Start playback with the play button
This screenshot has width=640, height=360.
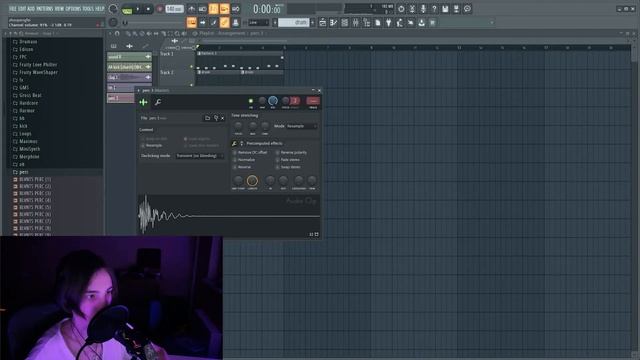tap(138, 9)
